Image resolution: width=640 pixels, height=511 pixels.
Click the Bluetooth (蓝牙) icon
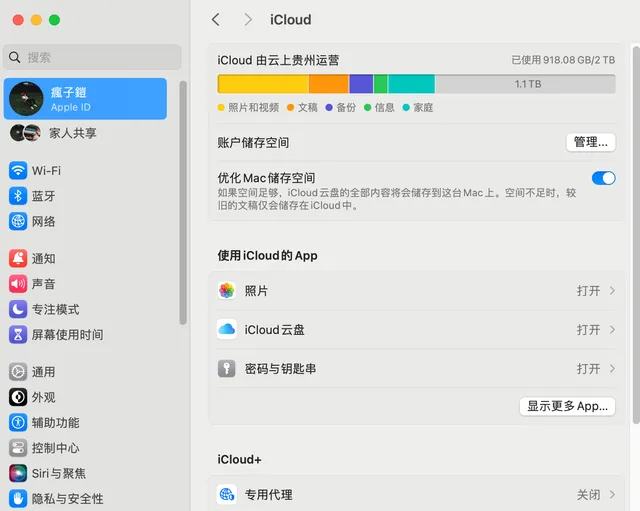[x=18, y=196]
